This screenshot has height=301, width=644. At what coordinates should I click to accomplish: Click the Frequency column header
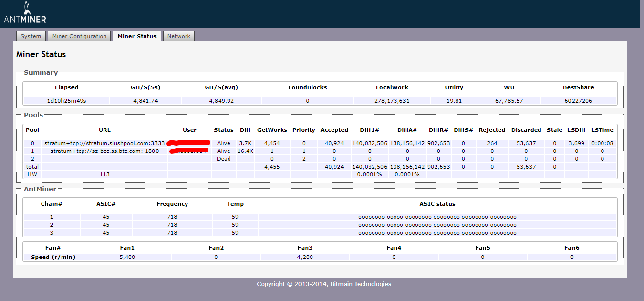coord(172,204)
